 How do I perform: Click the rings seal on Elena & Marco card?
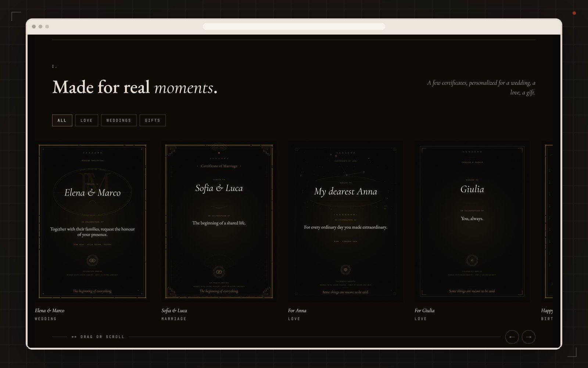coord(93,261)
